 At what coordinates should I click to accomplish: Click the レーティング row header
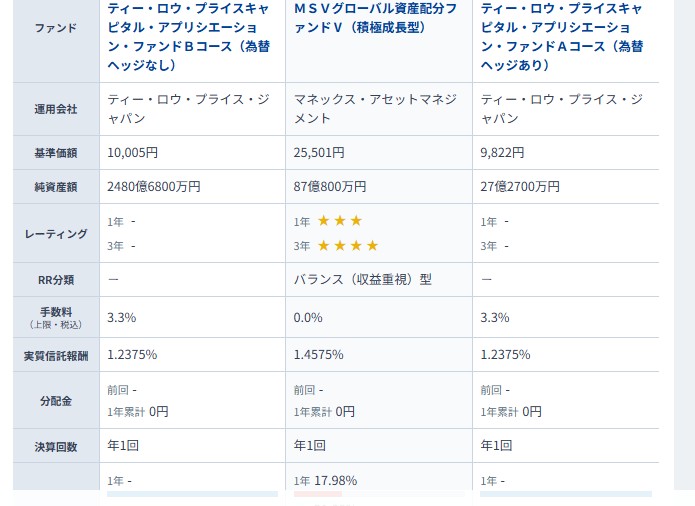tap(55, 233)
